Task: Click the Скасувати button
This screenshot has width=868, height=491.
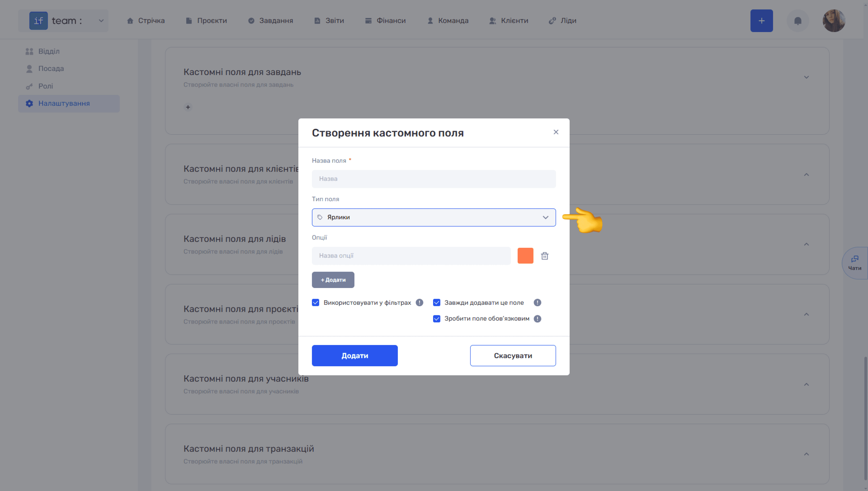Action: pyautogui.click(x=513, y=356)
